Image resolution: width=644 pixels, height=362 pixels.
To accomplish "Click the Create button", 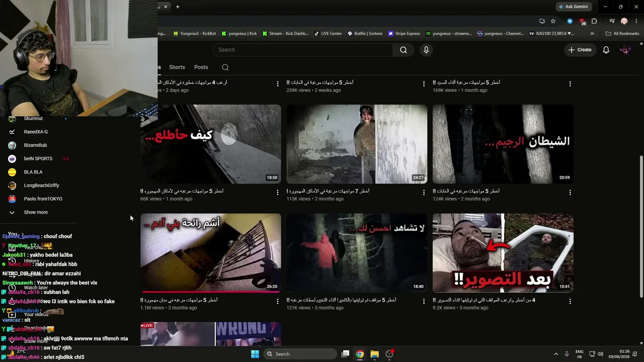I will tap(580, 50).
